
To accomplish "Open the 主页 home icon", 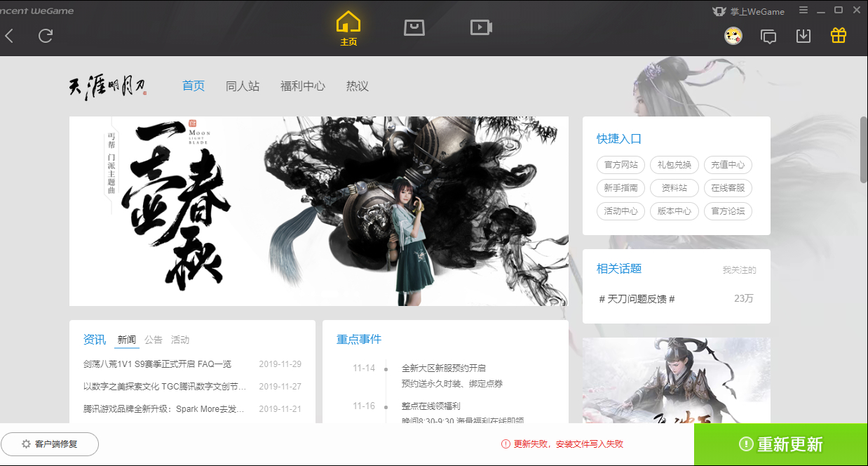I will (348, 28).
